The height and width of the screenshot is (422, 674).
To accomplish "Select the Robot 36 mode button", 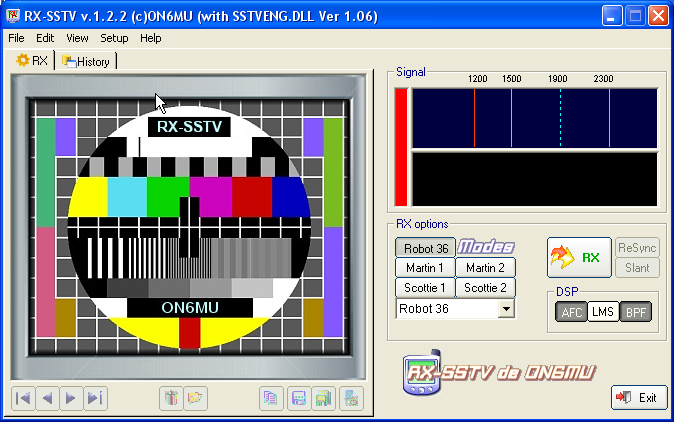I will click(x=426, y=248).
